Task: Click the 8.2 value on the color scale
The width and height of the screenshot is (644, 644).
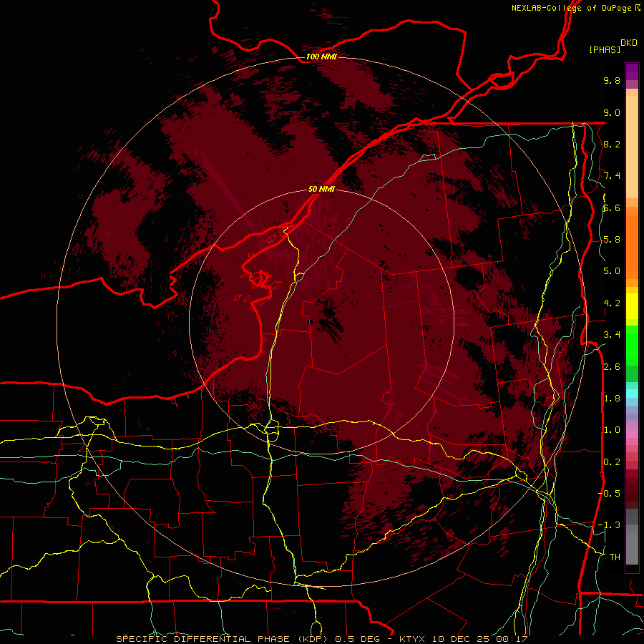Action: coord(612,144)
